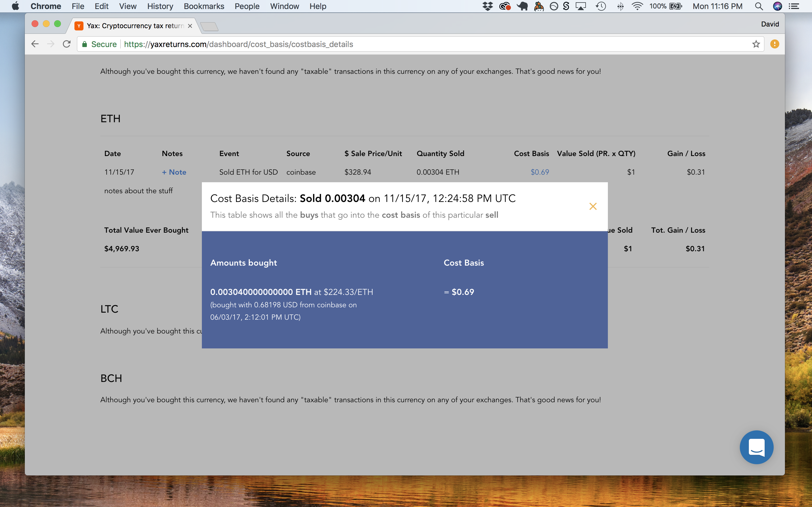Screen dimensions: 812x507
Task: Close the Cost Basis Details popup
Action: pyautogui.click(x=593, y=206)
